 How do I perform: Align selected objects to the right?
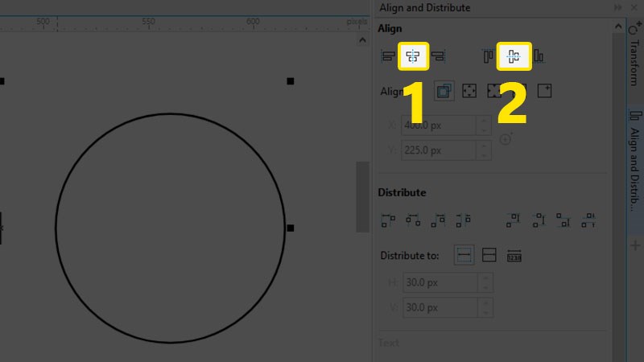(x=438, y=56)
